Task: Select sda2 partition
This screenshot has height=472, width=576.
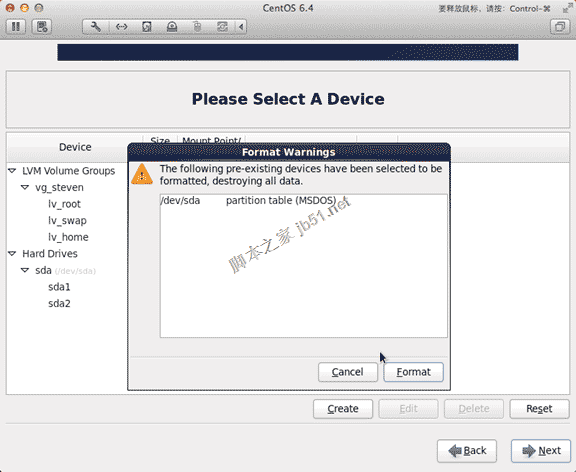Action: click(x=59, y=303)
